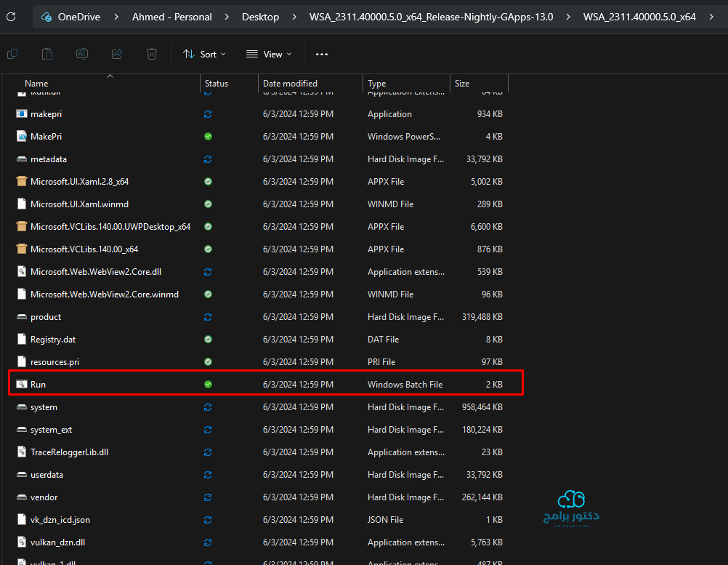
Task: Click the DAT File type cell
Action: coord(383,339)
